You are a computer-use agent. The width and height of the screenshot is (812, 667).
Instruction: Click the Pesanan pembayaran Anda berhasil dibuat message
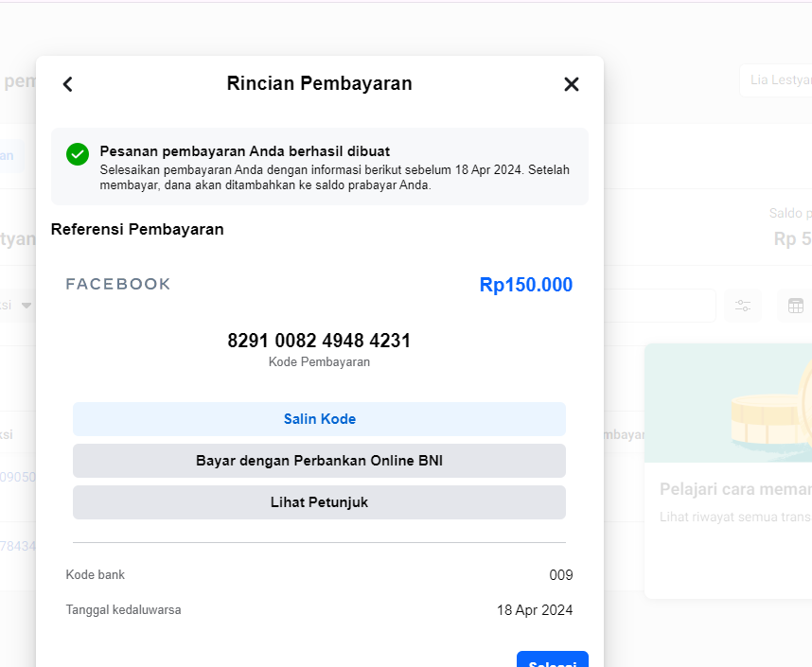click(x=244, y=151)
